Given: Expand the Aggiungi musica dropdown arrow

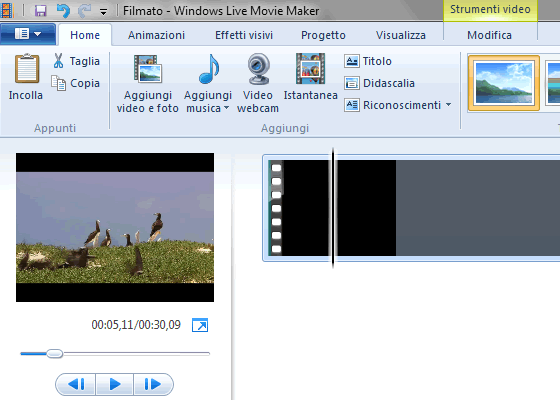Looking at the screenshot, I should 226,108.
